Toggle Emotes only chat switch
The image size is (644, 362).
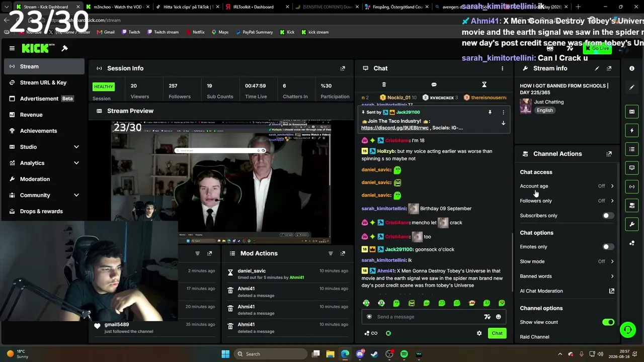coord(608,247)
